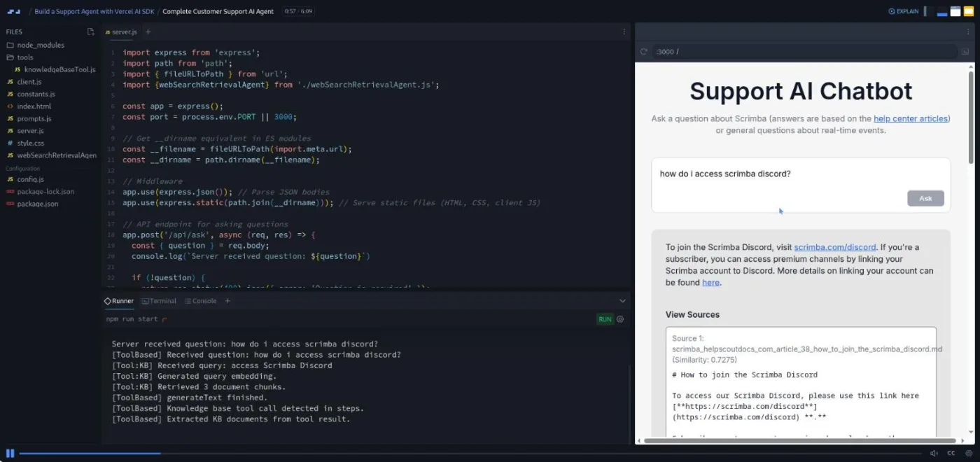This screenshot has height=462, width=980.
Task: Click the FILES panel header
Action: click(15, 31)
